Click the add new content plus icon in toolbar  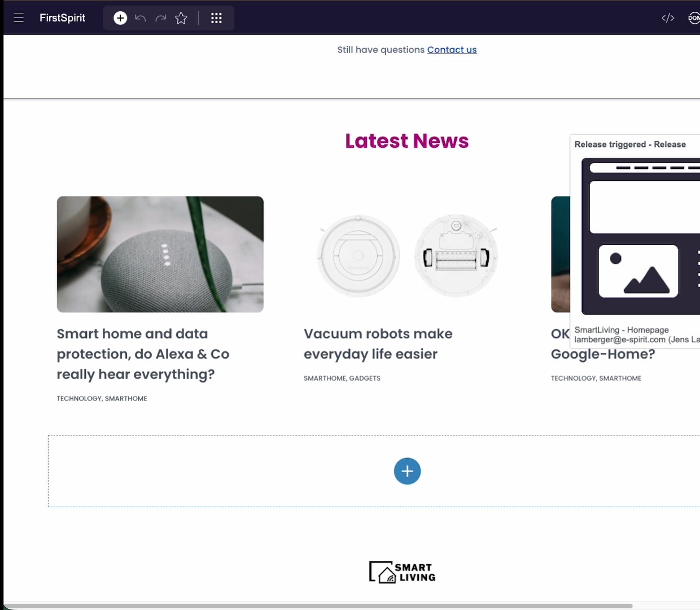coord(120,18)
